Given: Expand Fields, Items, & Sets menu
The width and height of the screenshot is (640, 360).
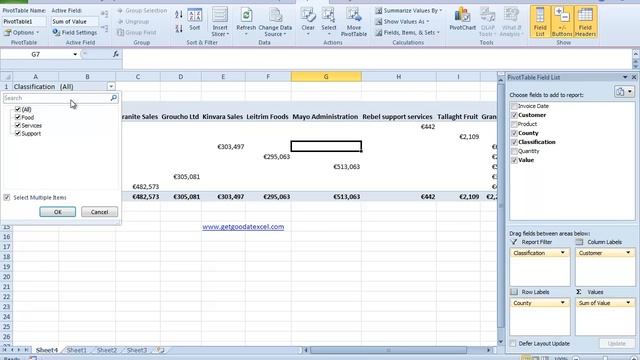Looking at the screenshot, I should 408,32.
